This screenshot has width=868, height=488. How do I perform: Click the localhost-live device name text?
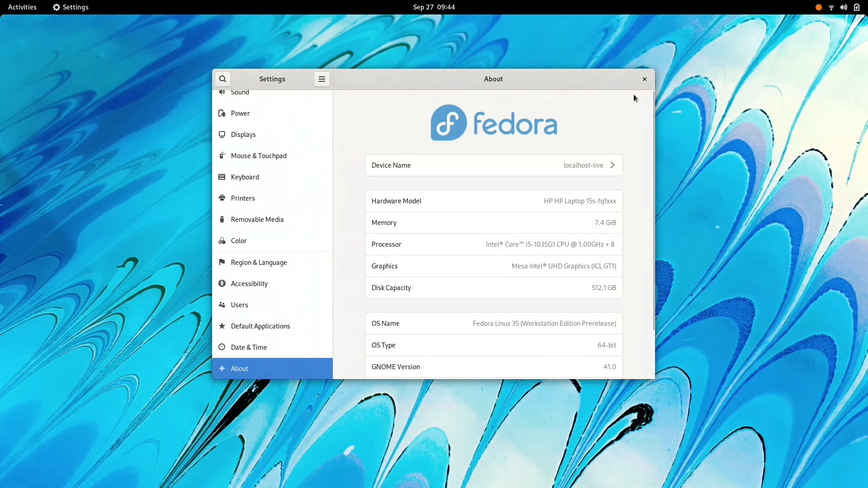point(583,165)
